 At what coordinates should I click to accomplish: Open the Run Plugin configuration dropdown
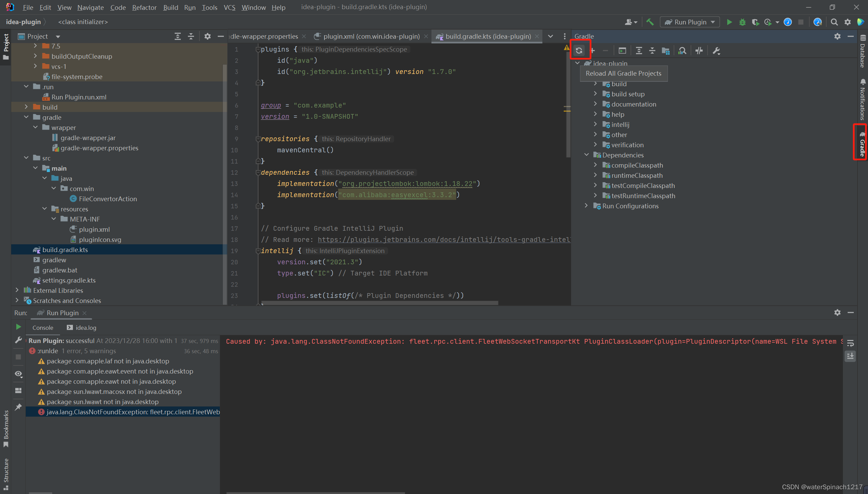[x=690, y=22]
